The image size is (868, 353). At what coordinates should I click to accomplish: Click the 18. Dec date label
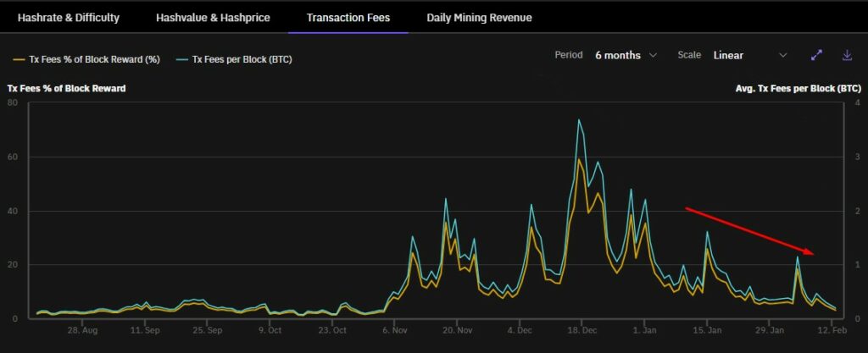pyautogui.click(x=581, y=330)
